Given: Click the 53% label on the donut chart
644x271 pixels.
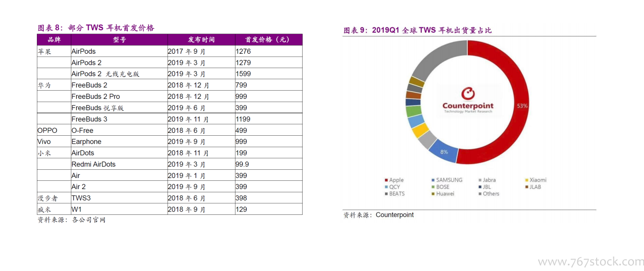Looking at the screenshot, I should [x=522, y=106].
